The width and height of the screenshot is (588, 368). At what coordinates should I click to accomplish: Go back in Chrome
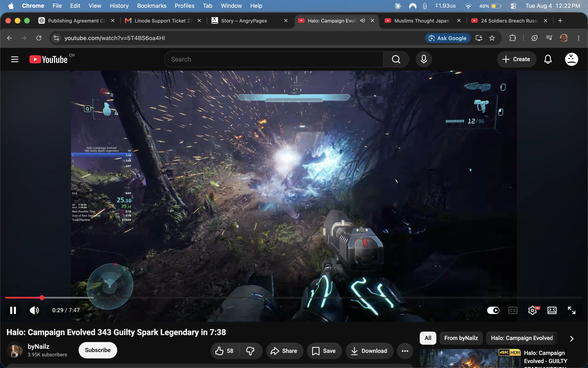coord(9,38)
